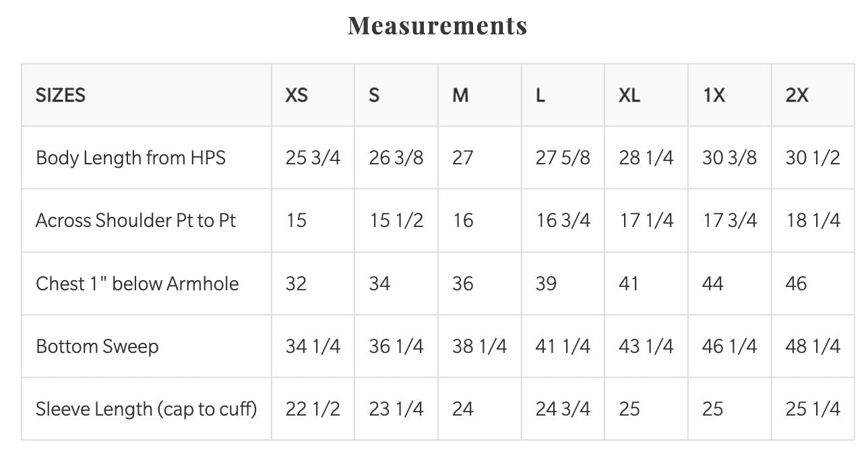Click the 15 1/2 shoulder measurement

point(396,220)
